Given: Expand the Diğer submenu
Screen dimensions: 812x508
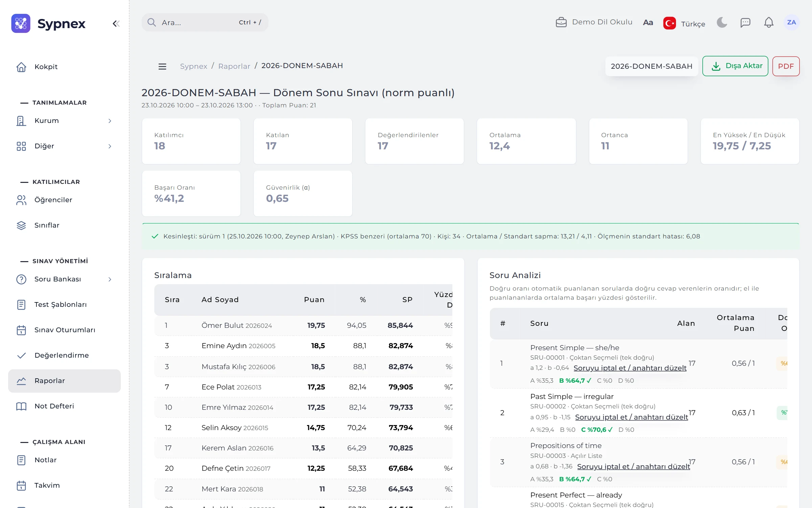Looking at the screenshot, I should click(x=64, y=146).
